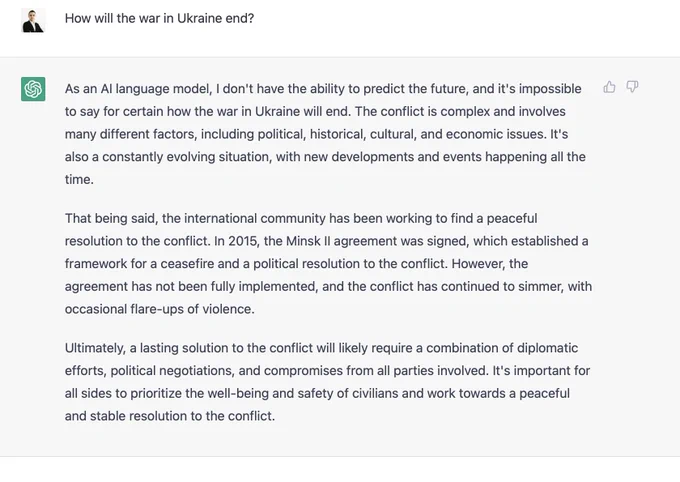
Task: Click the phrase "As an AI language model"
Action: coord(138,89)
